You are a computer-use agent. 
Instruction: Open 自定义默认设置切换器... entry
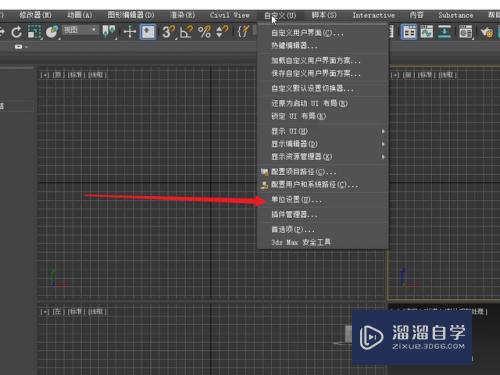click(x=323, y=89)
